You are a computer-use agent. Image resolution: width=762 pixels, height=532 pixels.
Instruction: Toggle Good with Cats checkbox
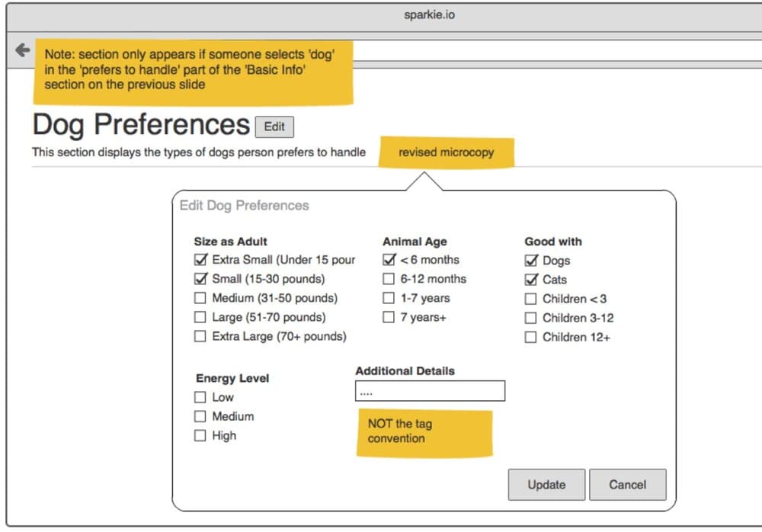[x=531, y=280]
